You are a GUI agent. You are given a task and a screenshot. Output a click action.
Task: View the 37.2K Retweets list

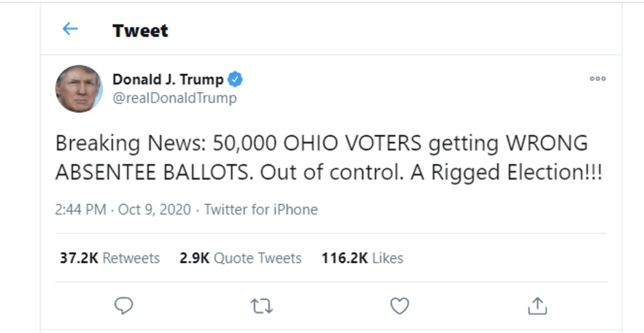tap(109, 258)
